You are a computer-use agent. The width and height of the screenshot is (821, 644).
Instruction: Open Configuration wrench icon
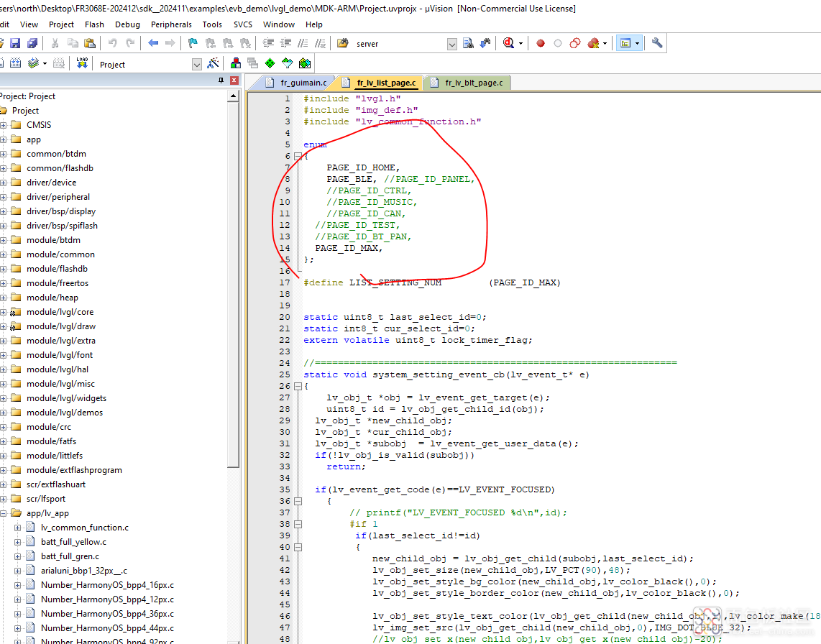(656, 43)
